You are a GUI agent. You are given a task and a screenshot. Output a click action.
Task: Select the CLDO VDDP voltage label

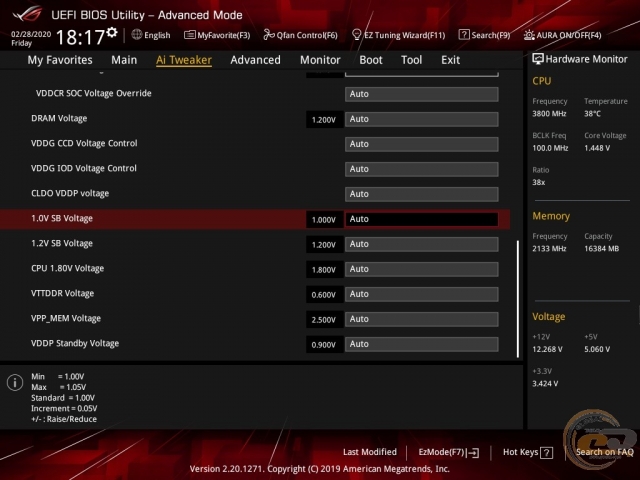70,193
